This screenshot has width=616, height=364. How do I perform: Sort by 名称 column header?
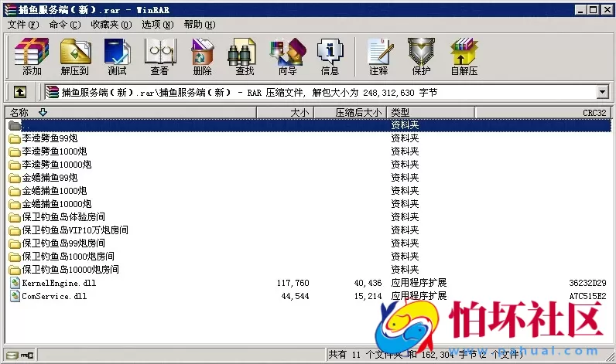click(x=131, y=113)
